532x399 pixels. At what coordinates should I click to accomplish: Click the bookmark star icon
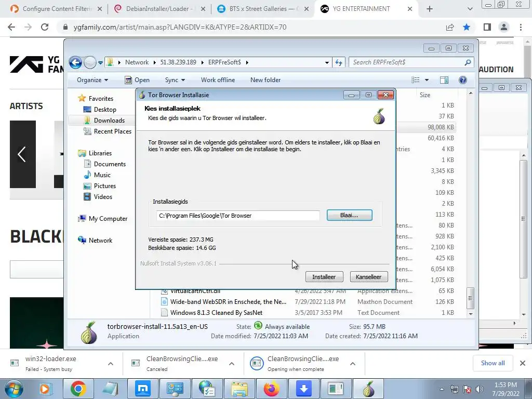pos(467,27)
